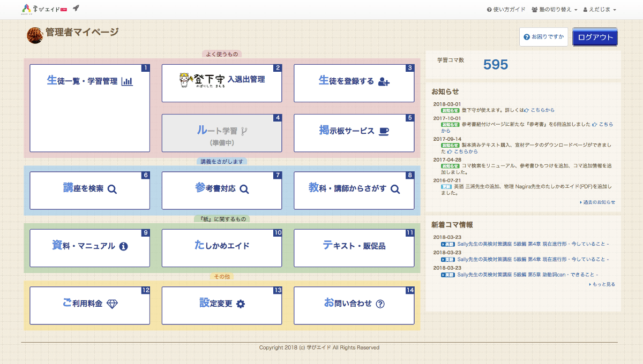Click bar chart icon in 生徒一覧 tile

coord(127,81)
